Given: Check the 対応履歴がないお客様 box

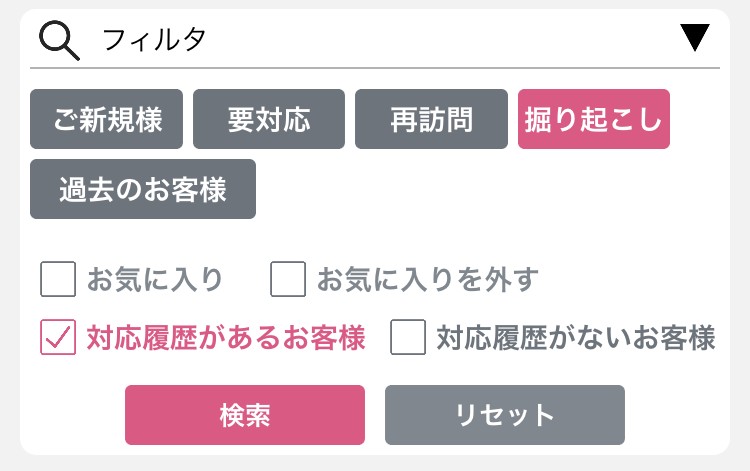Looking at the screenshot, I should 408,337.
